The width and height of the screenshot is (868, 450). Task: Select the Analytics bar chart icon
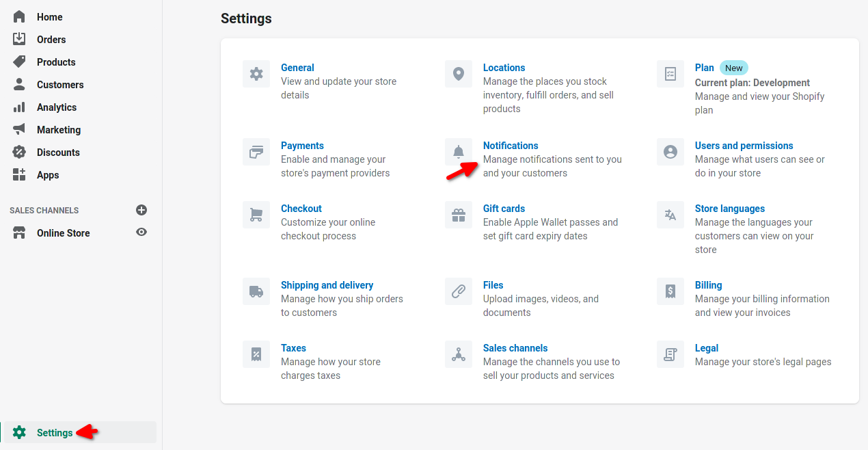pos(19,107)
